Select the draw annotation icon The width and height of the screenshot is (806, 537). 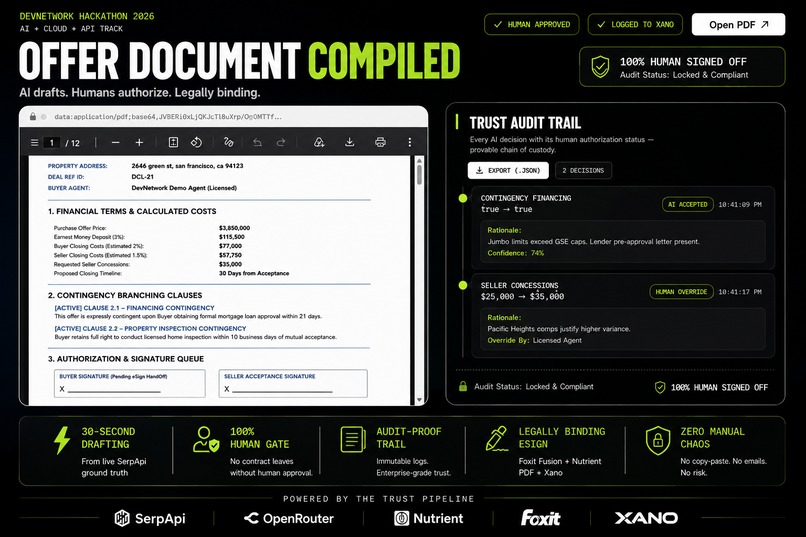pos(229,142)
